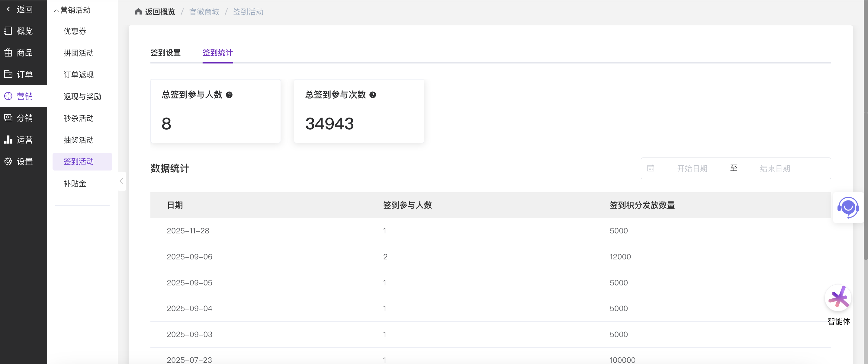Image resolution: width=868 pixels, height=364 pixels.
Task: Open the 订单 orders sidebar icon
Action: (8, 74)
